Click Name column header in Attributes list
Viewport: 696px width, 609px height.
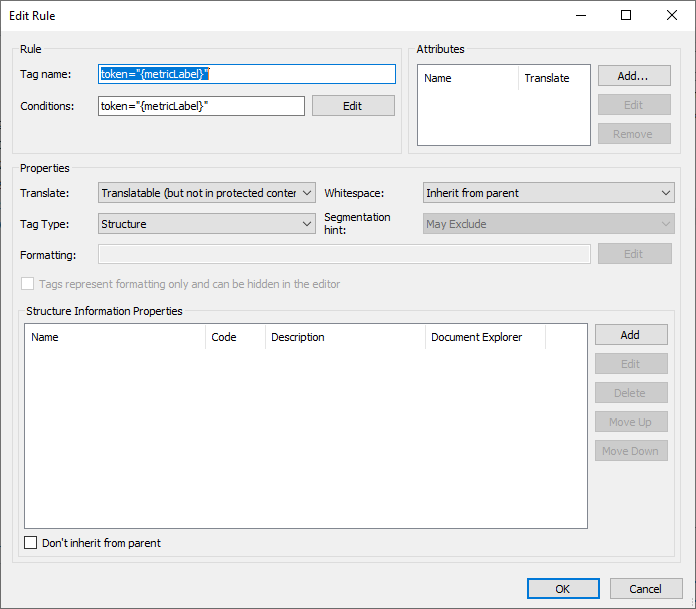click(x=467, y=78)
